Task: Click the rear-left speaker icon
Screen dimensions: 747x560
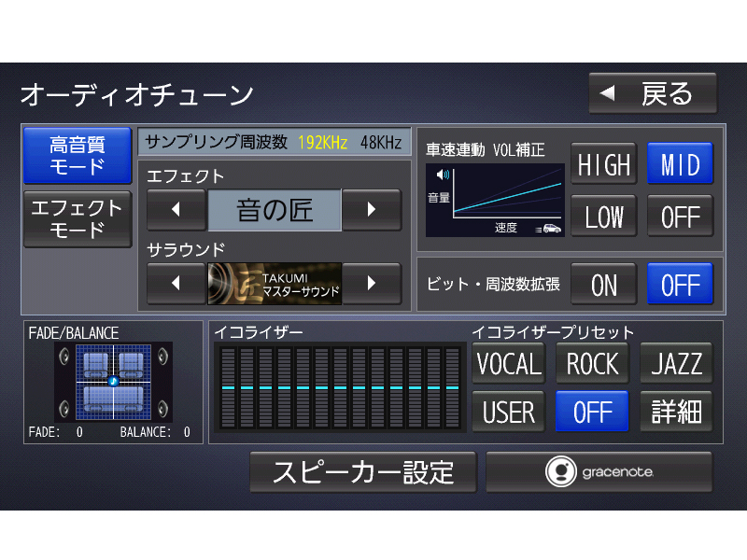Action: (64, 409)
